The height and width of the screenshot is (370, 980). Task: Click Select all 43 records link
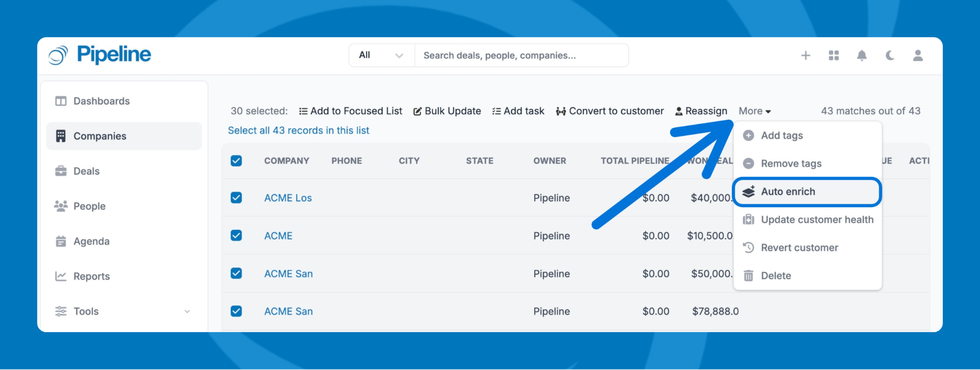point(298,130)
